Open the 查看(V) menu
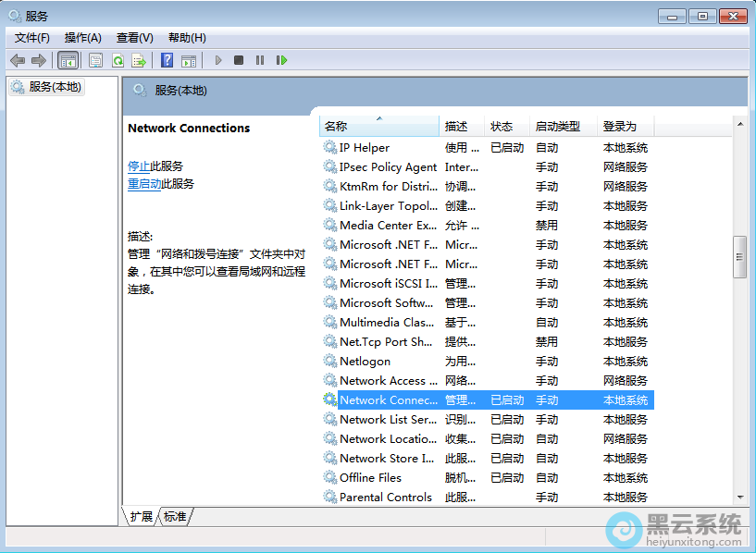 click(134, 38)
